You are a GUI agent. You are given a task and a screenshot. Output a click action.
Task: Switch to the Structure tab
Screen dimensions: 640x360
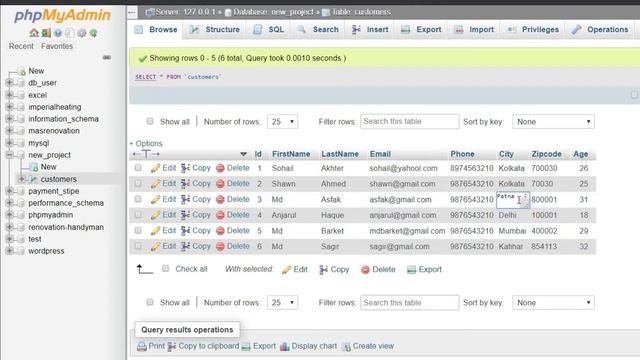[x=215, y=29]
